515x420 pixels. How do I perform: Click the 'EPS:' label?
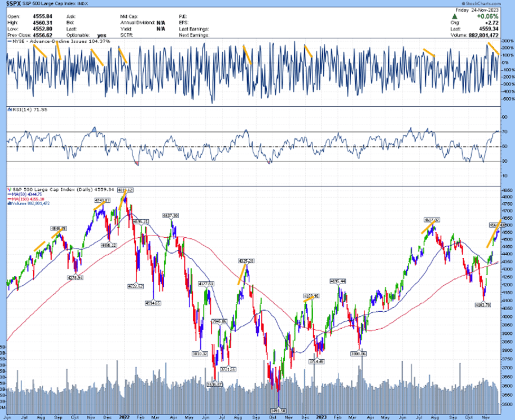(183, 23)
